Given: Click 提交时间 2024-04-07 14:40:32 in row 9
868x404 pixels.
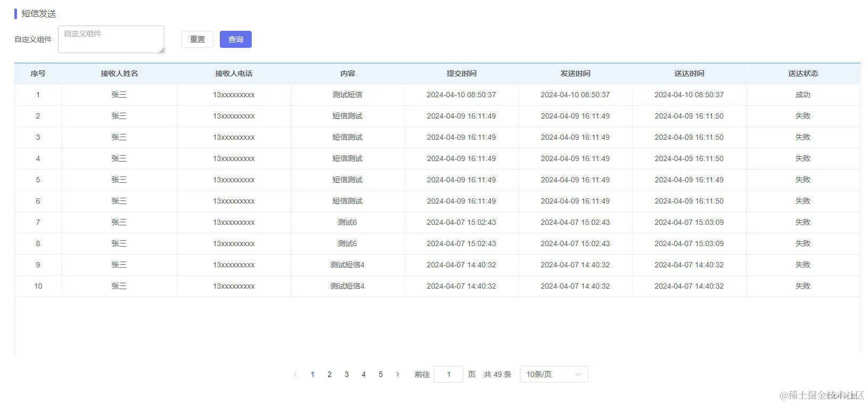Looking at the screenshot, I should [x=461, y=265].
